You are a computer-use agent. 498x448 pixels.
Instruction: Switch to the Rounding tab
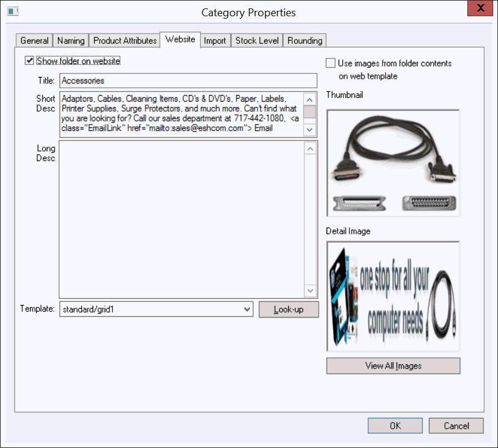(x=305, y=41)
